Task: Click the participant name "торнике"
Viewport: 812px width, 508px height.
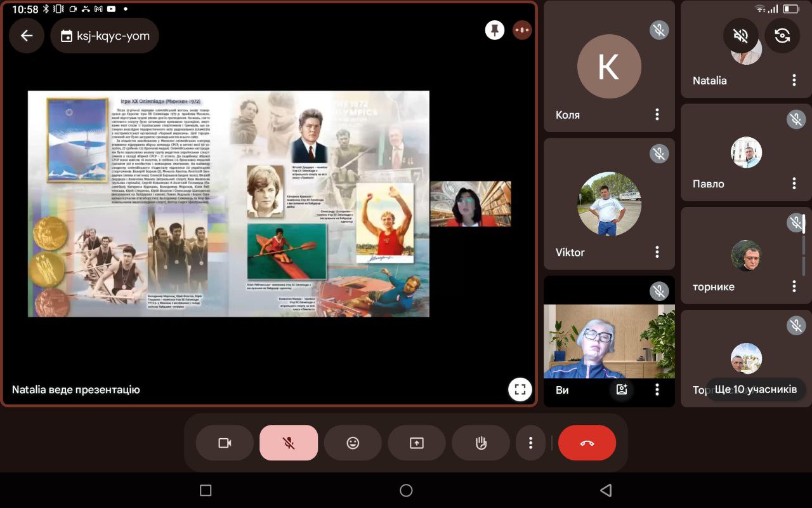Action: (x=714, y=287)
